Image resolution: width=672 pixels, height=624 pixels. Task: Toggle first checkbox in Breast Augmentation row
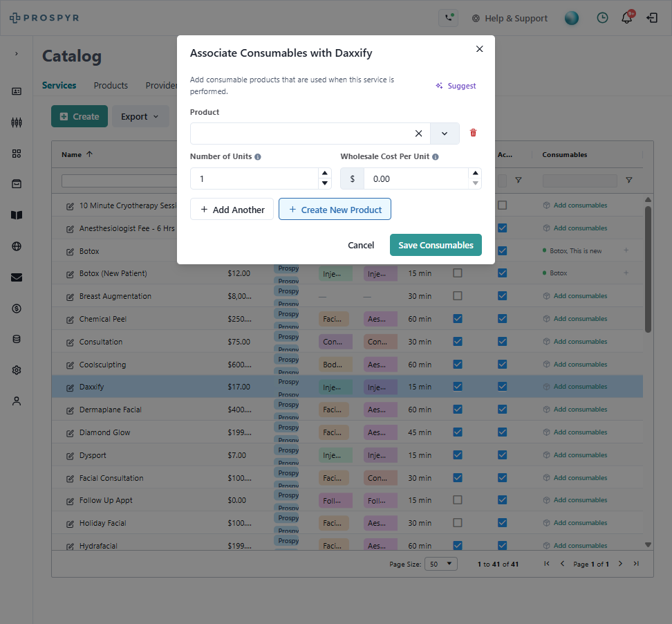tap(458, 296)
